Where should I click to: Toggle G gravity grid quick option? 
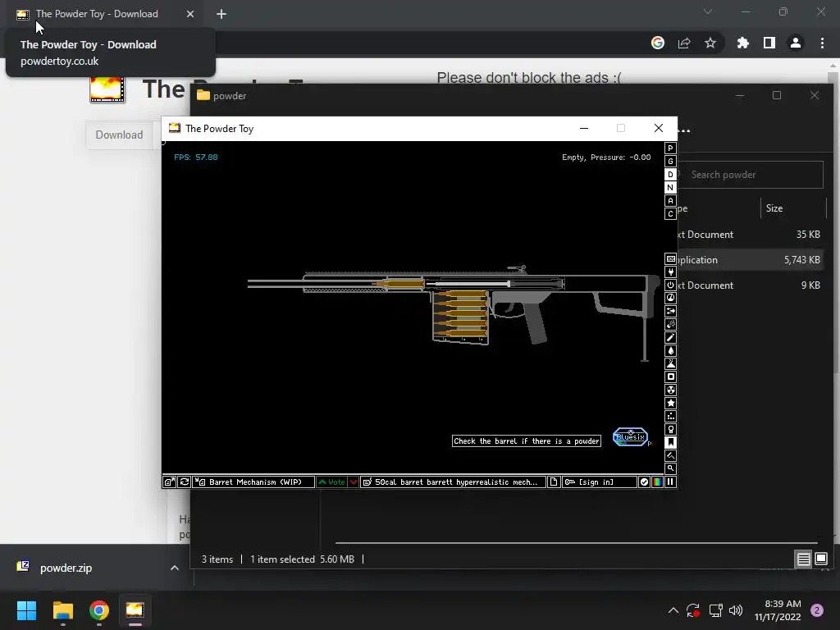670,162
